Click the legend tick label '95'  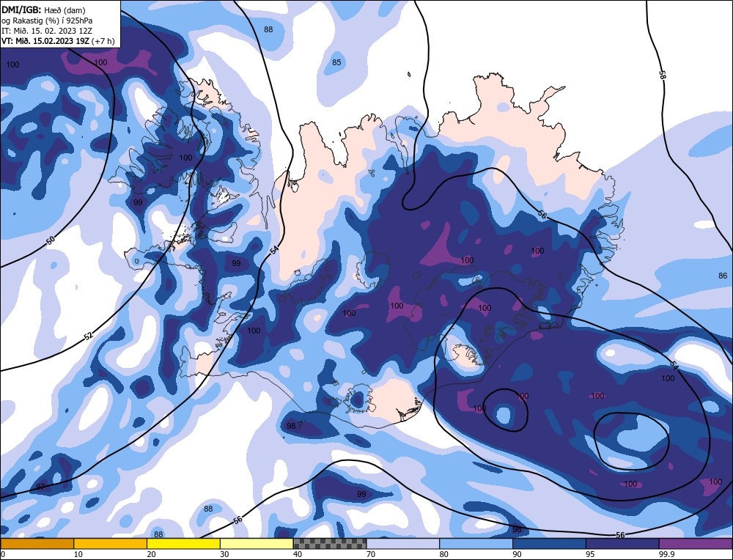point(590,554)
